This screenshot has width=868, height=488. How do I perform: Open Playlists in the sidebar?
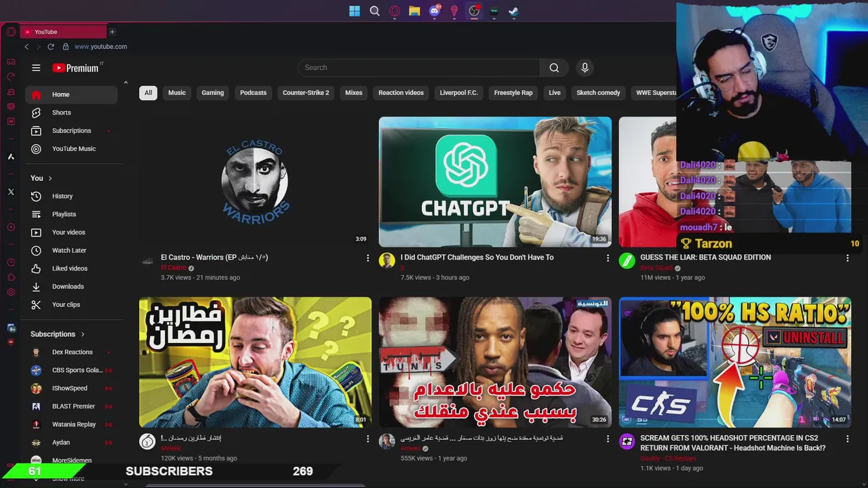71,214
